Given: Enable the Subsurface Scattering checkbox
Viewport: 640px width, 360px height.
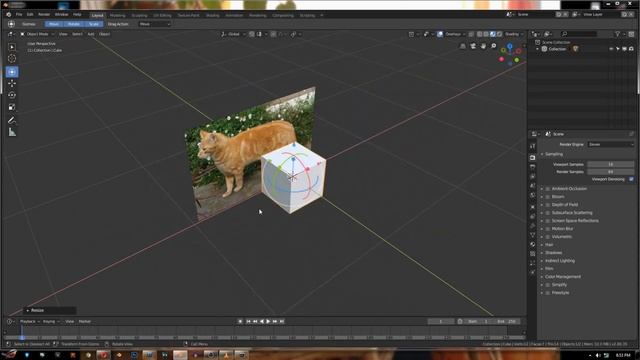Looking at the screenshot, I should pyautogui.click(x=548, y=213).
